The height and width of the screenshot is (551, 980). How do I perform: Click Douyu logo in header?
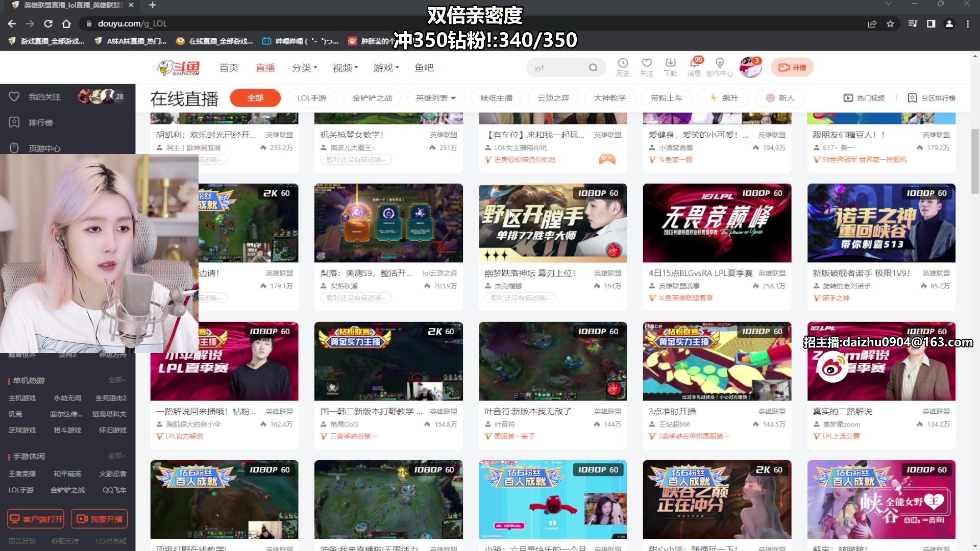point(179,67)
